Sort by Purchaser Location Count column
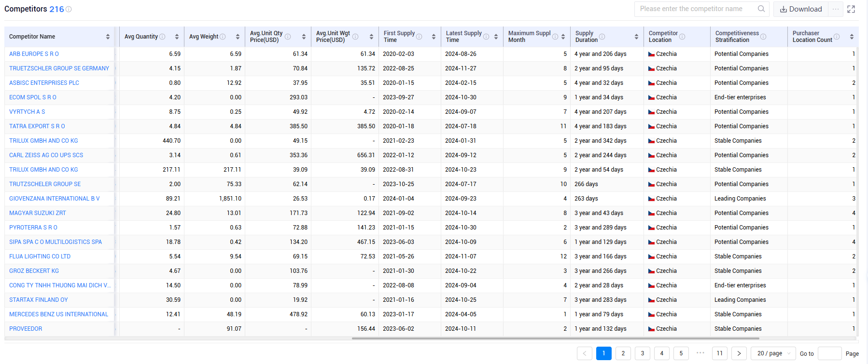Viewport: 868px width, 364px height. coord(852,37)
